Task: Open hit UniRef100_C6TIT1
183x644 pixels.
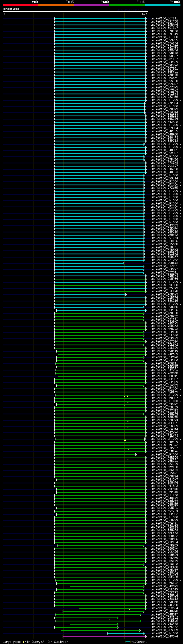Action: coord(164,18)
